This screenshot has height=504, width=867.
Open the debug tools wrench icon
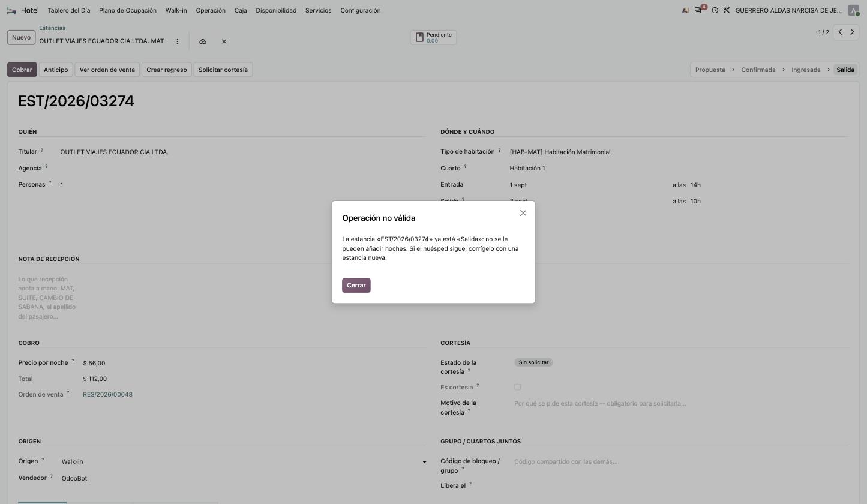pyautogui.click(x=727, y=11)
